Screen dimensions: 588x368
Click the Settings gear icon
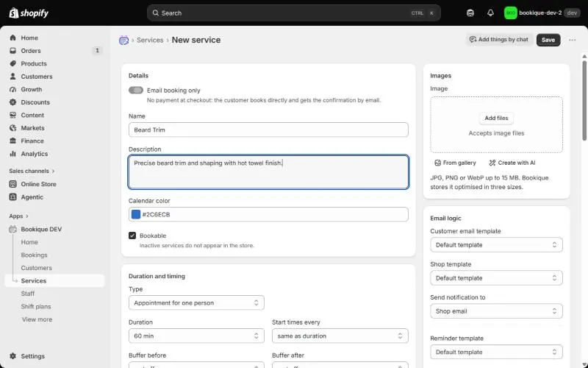13,356
